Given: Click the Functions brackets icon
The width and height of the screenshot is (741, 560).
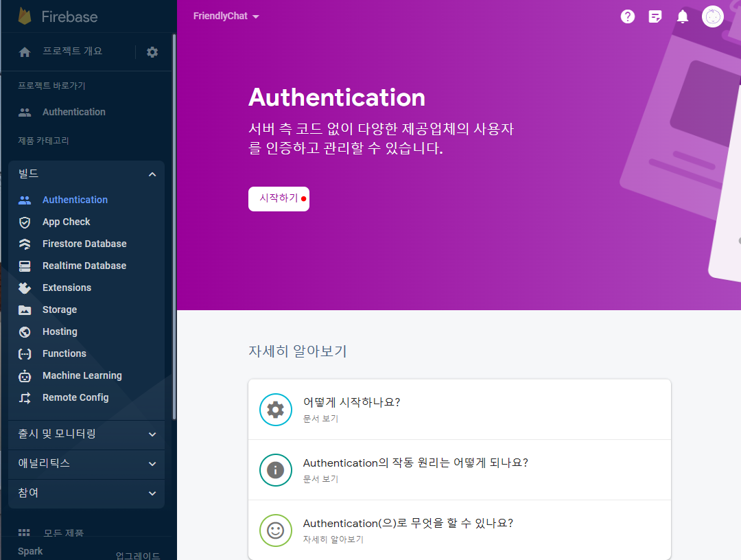Looking at the screenshot, I should click(25, 354).
